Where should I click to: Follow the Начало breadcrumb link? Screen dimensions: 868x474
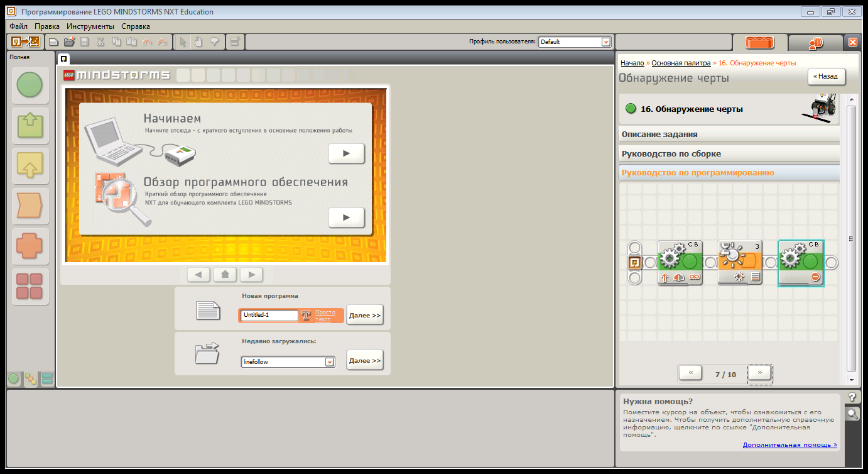(632, 63)
